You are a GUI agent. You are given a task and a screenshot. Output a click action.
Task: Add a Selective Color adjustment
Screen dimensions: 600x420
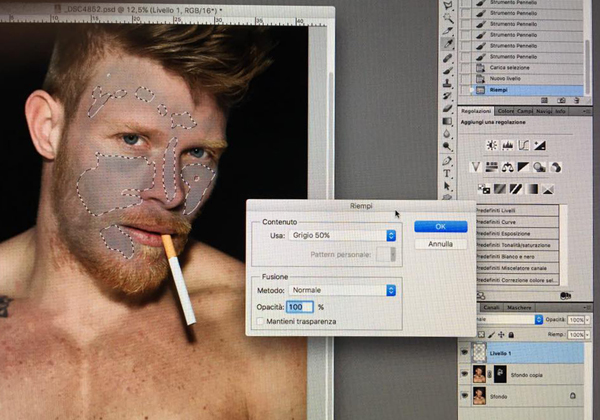tap(548, 189)
